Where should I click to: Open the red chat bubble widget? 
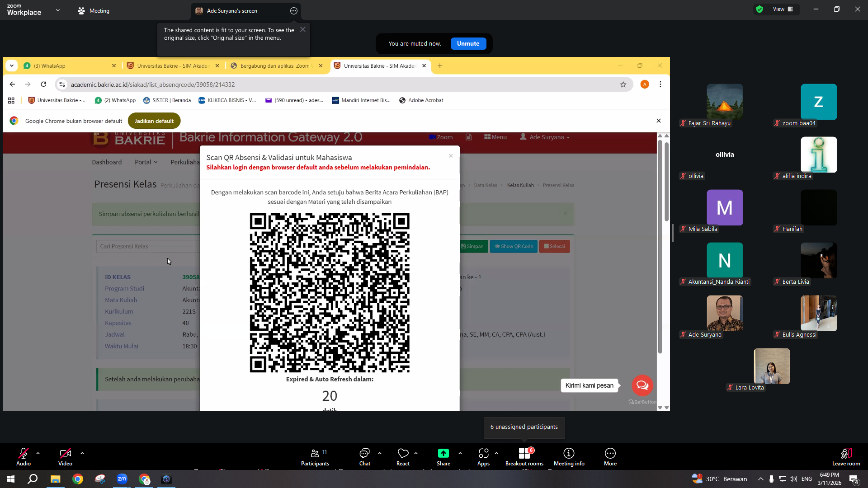[x=642, y=385]
